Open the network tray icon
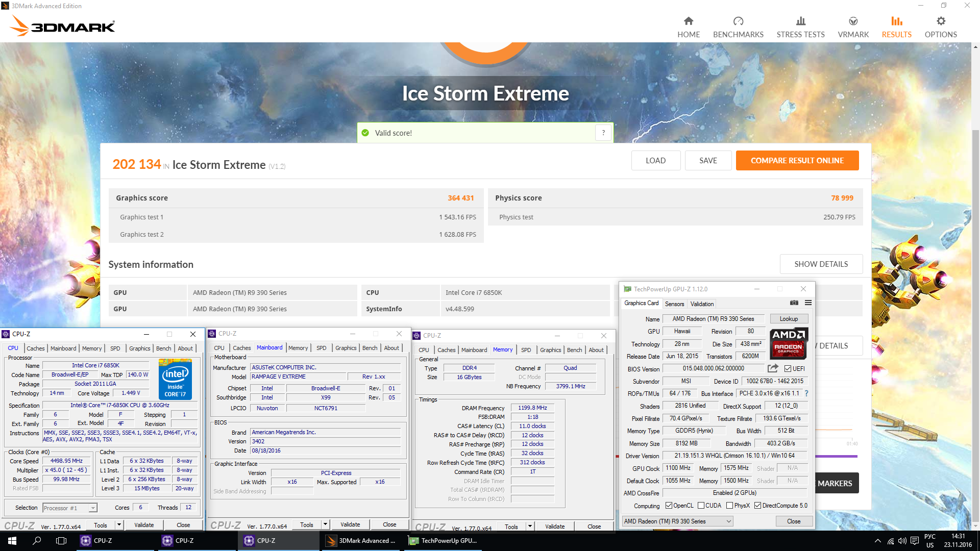The width and height of the screenshot is (980, 551). click(x=890, y=541)
